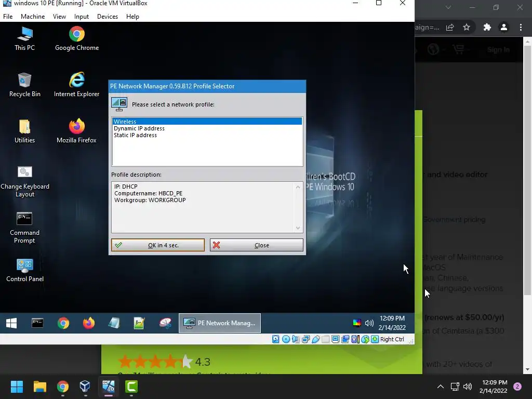Click VirtualBox keyboard capture arrow indicator

(375, 339)
